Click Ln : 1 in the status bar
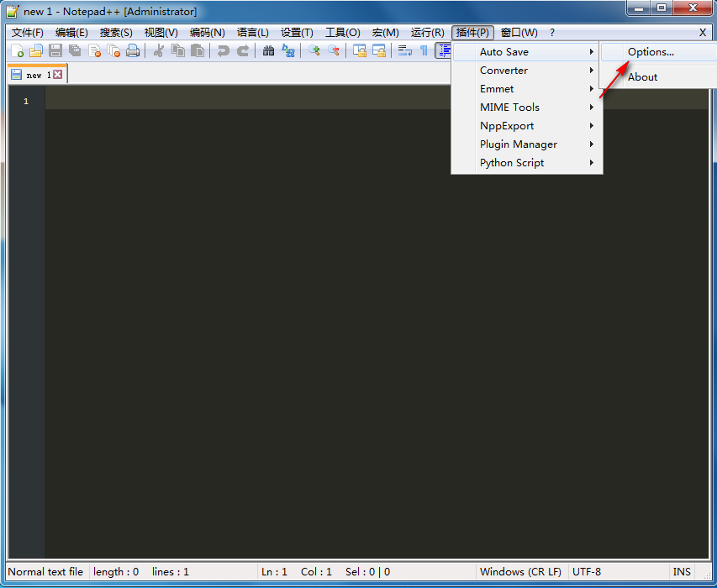Image resolution: width=717 pixels, height=588 pixels. coord(274,571)
